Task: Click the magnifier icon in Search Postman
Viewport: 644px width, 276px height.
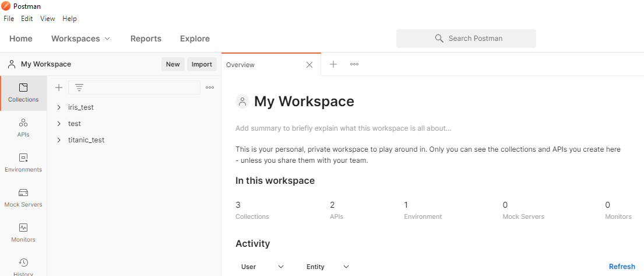Action: tap(439, 39)
